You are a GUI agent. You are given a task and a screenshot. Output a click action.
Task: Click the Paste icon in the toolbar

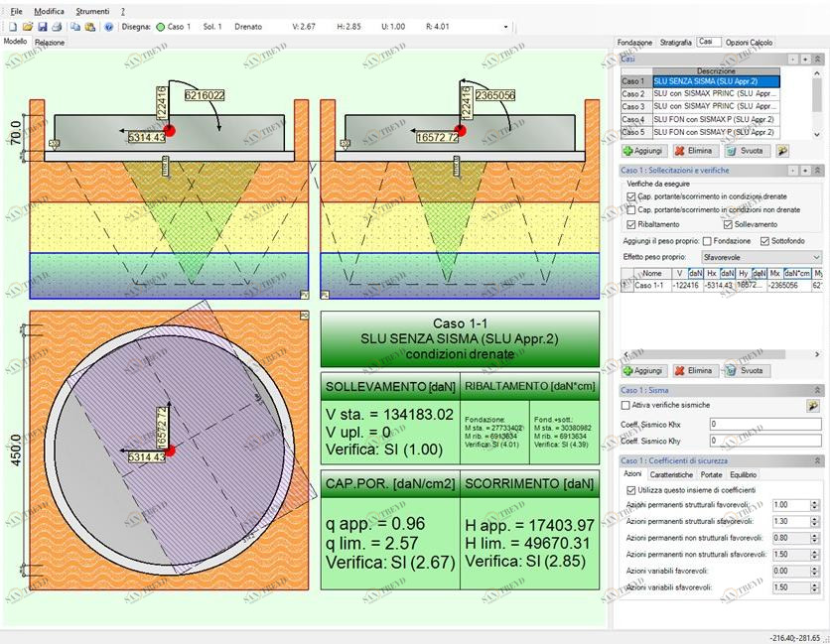pos(90,27)
